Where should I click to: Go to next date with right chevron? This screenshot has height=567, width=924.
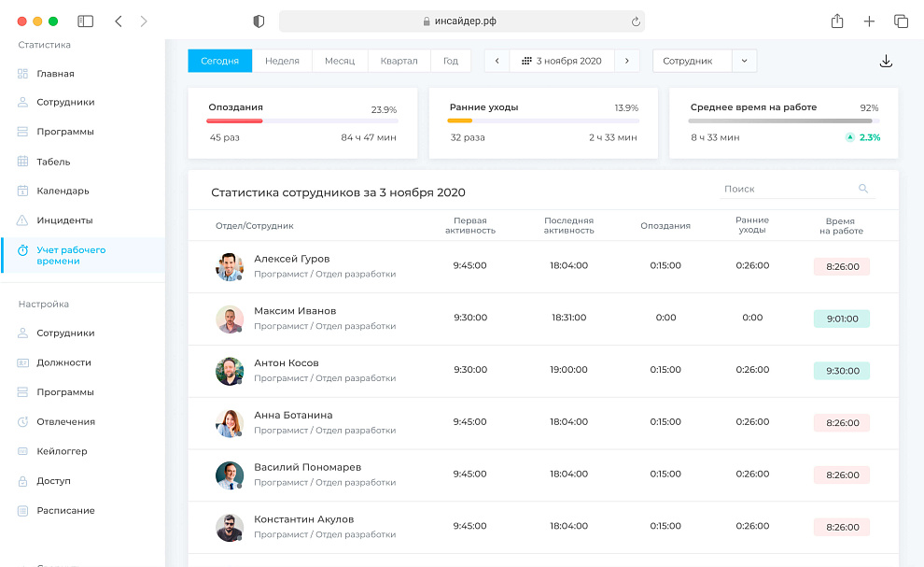pos(627,61)
